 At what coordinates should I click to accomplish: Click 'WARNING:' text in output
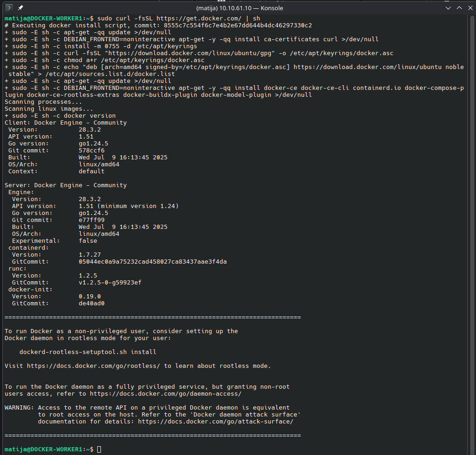19,408
